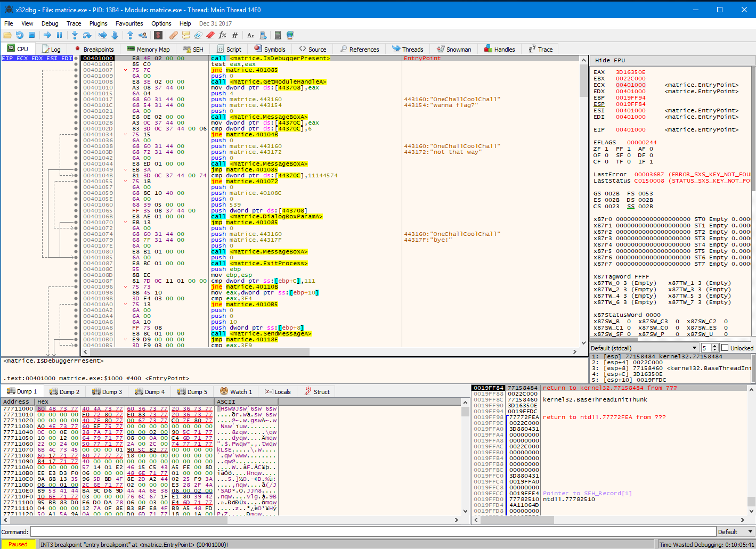Open the debugger Calculator icon
This screenshot has height=549, width=756.
click(x=278, y=35)
